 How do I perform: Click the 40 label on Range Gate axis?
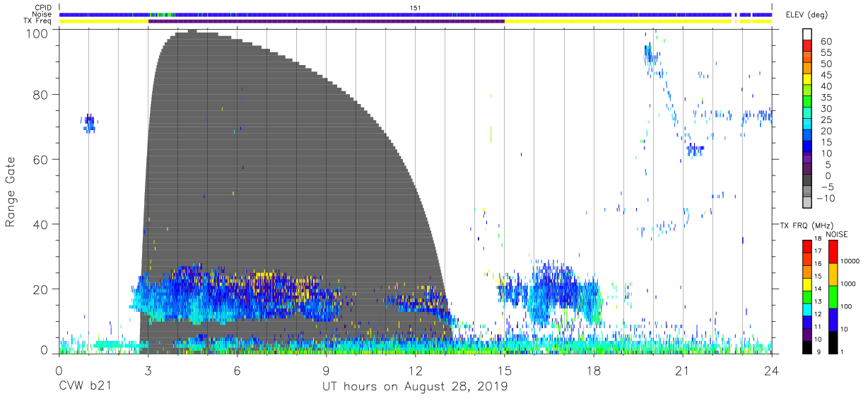[x=40, y=224]
